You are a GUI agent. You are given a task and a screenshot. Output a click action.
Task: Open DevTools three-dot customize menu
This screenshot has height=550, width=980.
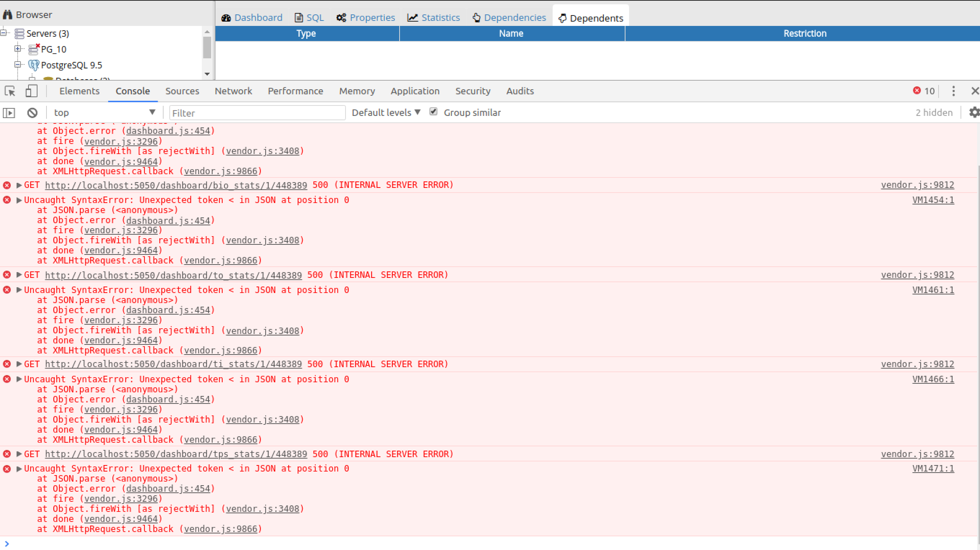point(953,91)
